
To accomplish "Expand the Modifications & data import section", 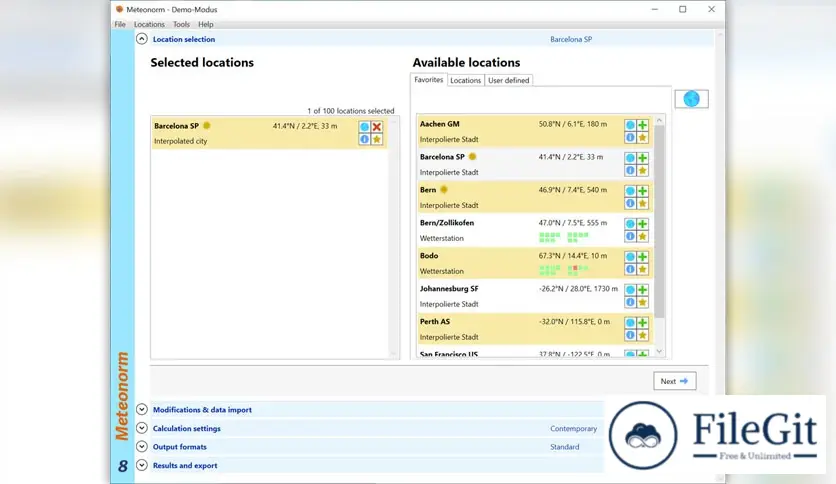I will [142, 410].
